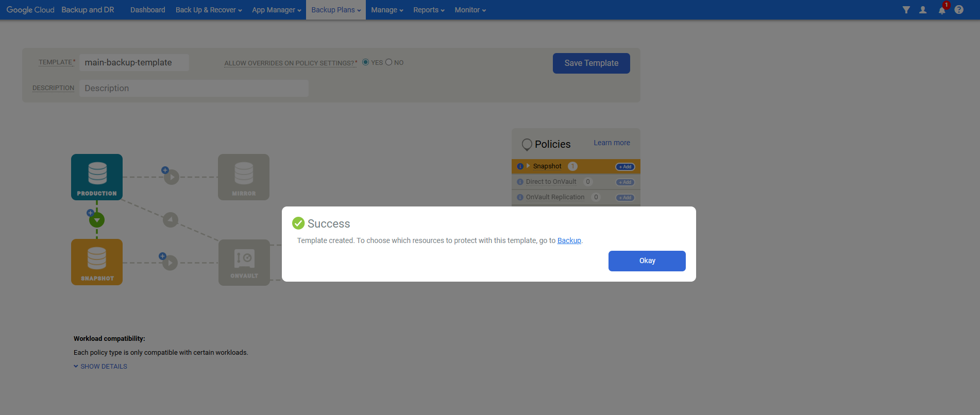Viewport: 980px width, 415px height.
Task: Click +Add for OnVault Replication
Action: click(x=625, y=198)
